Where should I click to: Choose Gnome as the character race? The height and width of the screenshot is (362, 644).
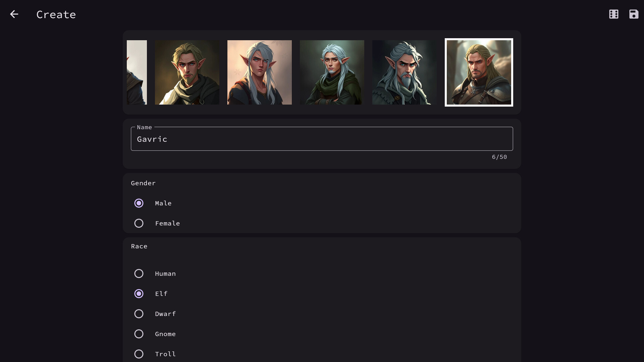(139, 334)
